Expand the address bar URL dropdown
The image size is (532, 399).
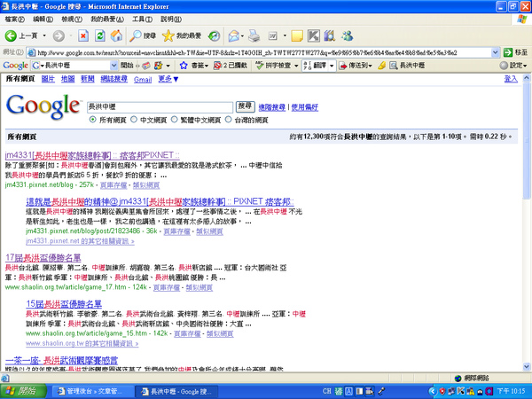point(495,52)
